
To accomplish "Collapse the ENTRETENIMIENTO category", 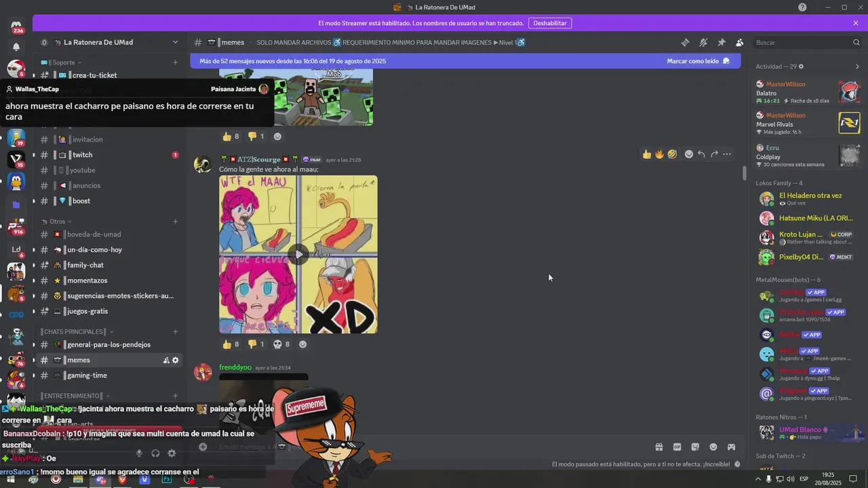I will tap(75, 396).
